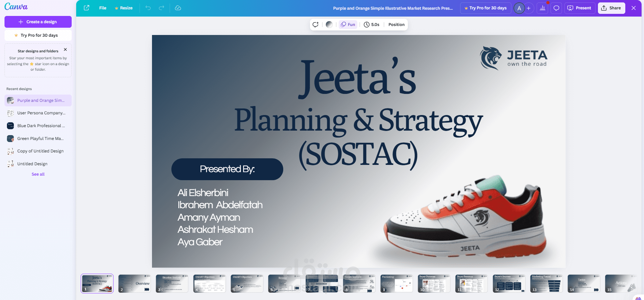Click the Redo arrow
Screen dimensions: 644x300
coord(161,8)
